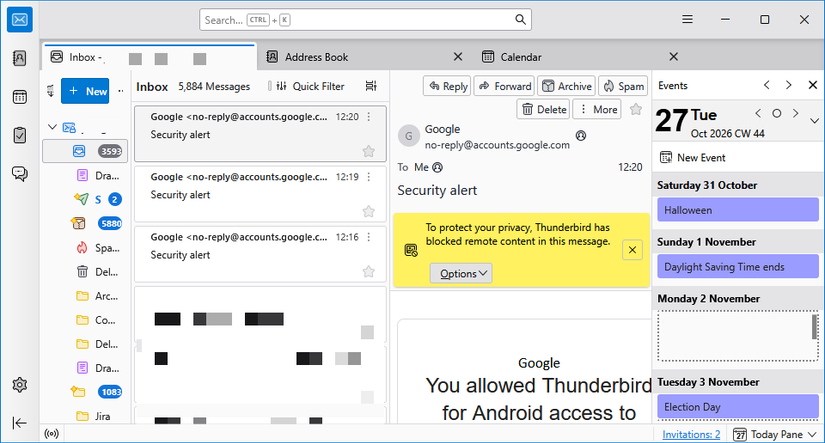Go to previous day in mini-day navigator

point(758,113)
